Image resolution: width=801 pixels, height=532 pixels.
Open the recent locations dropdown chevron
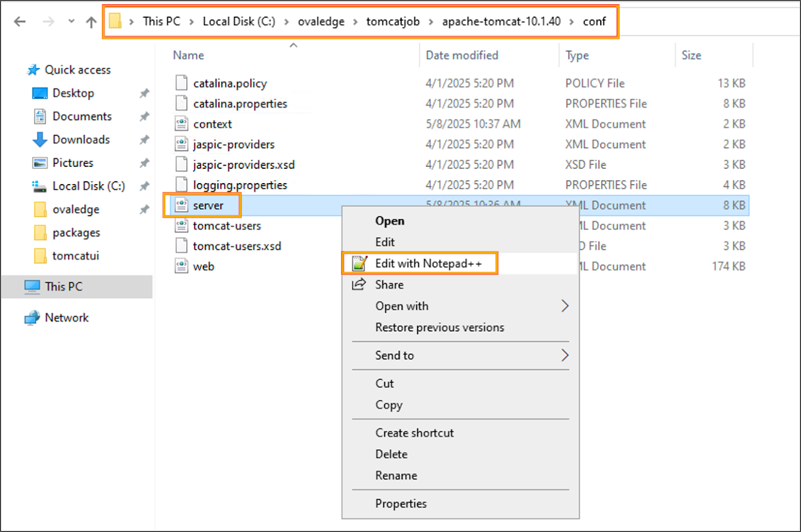[71, 22]
